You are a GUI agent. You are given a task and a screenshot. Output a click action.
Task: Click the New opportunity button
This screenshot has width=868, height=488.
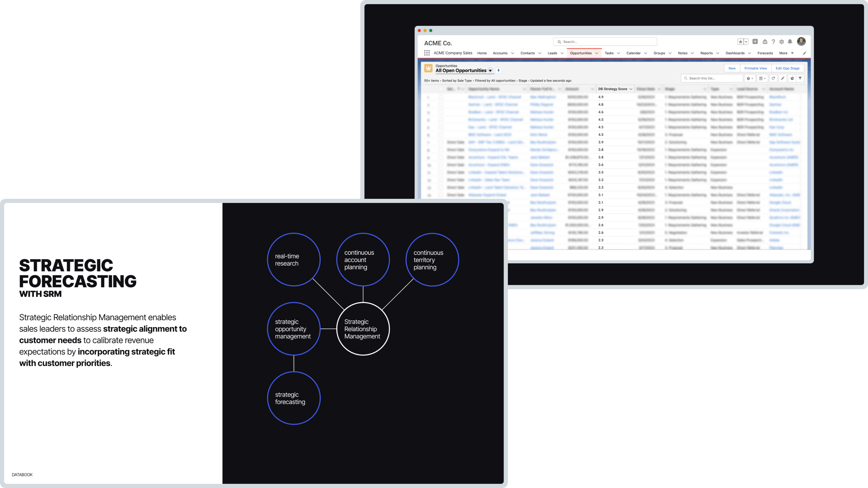click(732, 68)
